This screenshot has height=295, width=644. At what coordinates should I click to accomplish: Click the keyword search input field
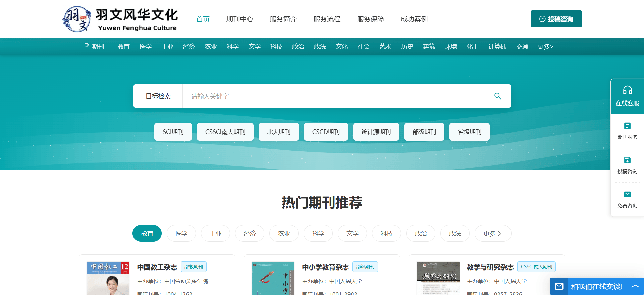coord(335,96)
